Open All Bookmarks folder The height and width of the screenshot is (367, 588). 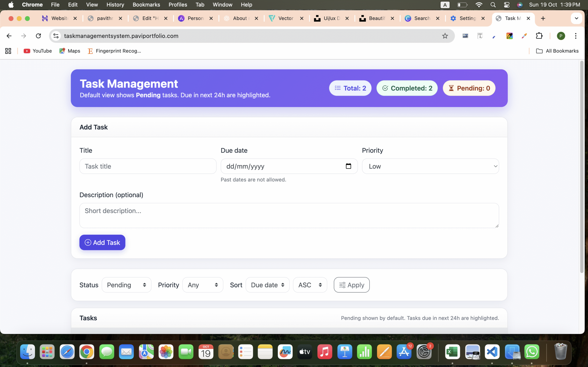point(557,51)
